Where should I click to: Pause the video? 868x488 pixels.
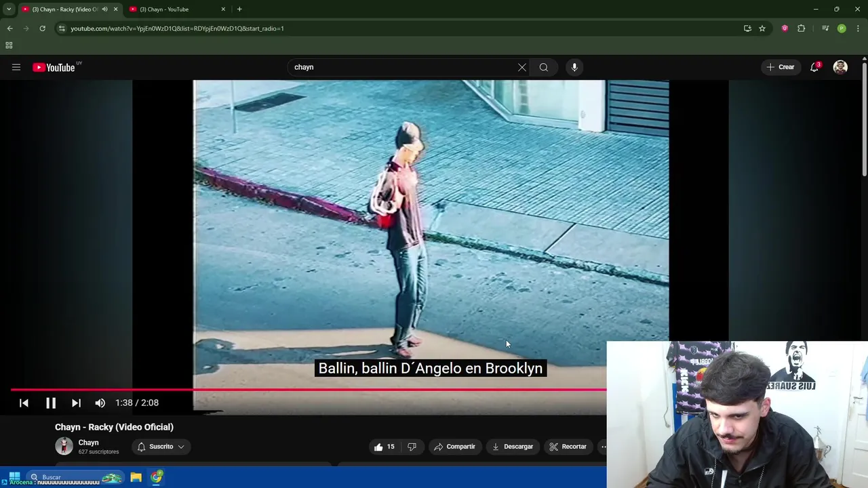51,403
